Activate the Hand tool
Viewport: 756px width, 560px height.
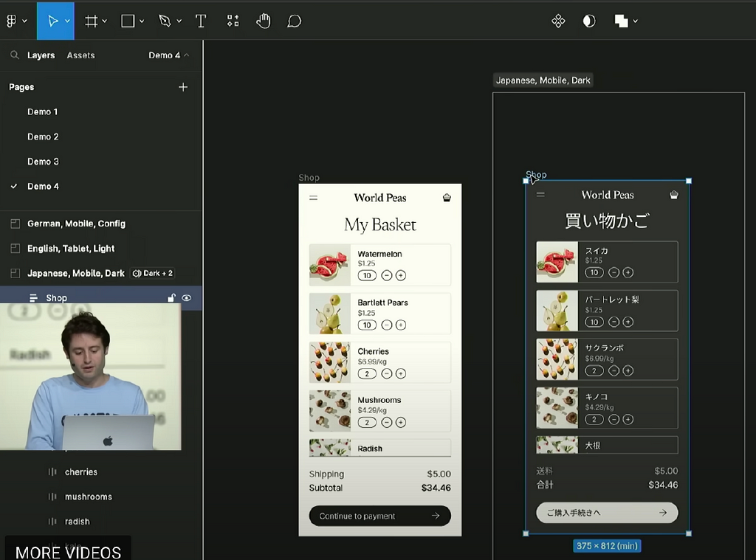click(x=263, y=21)
